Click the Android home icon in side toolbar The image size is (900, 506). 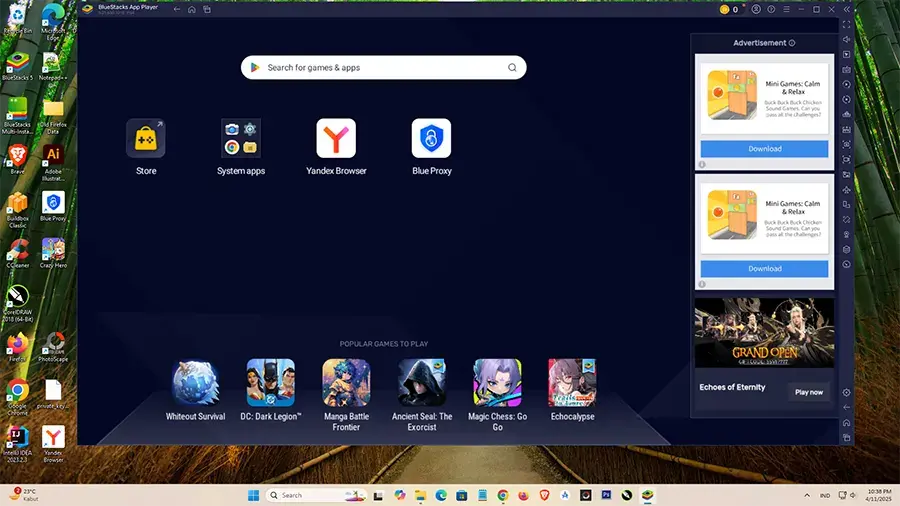pos(847,423)
